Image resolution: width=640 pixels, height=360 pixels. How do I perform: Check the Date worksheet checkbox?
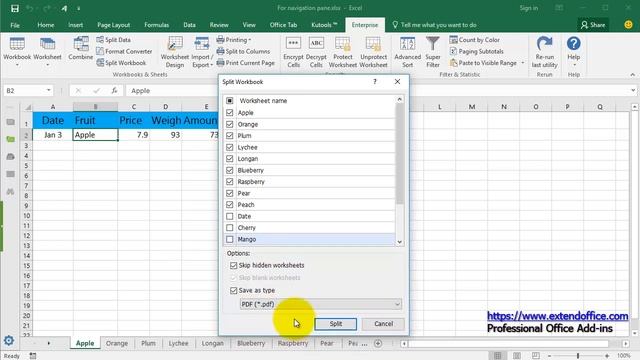click(229, 216)
